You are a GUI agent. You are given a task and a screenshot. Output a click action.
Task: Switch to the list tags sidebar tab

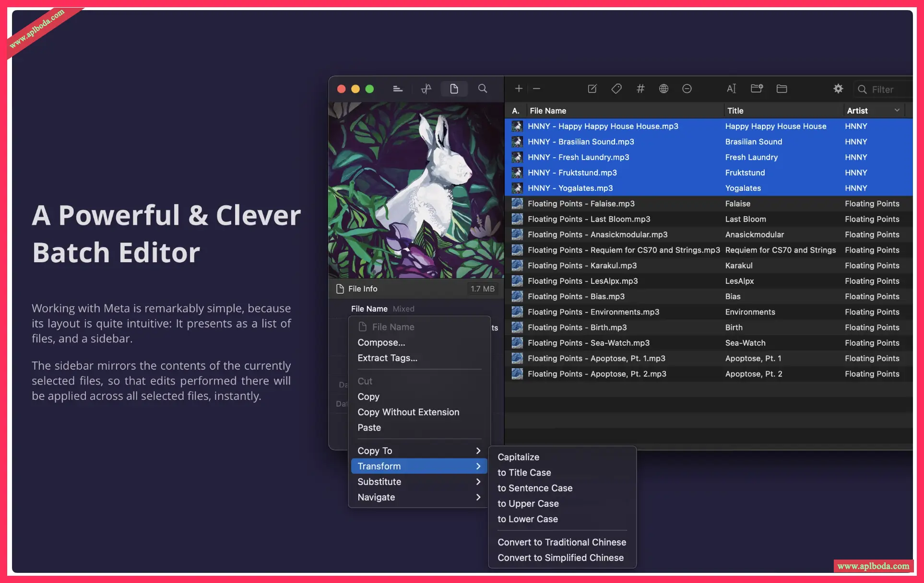point(398,89)
